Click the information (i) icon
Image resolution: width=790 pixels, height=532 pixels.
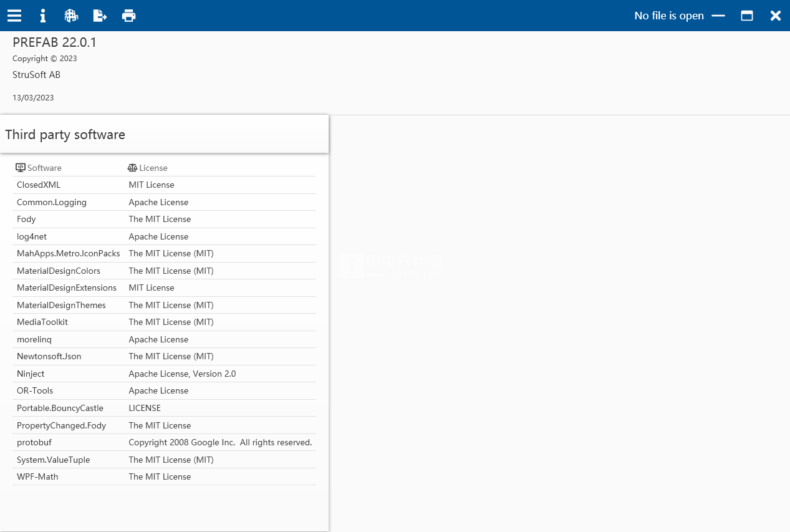coord(42,16)
